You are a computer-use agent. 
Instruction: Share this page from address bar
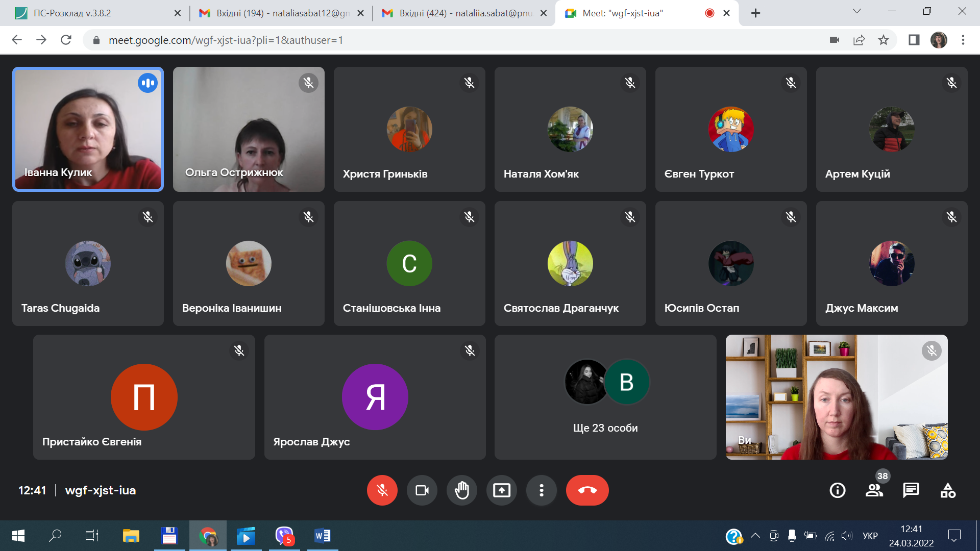tap(859, 40)
